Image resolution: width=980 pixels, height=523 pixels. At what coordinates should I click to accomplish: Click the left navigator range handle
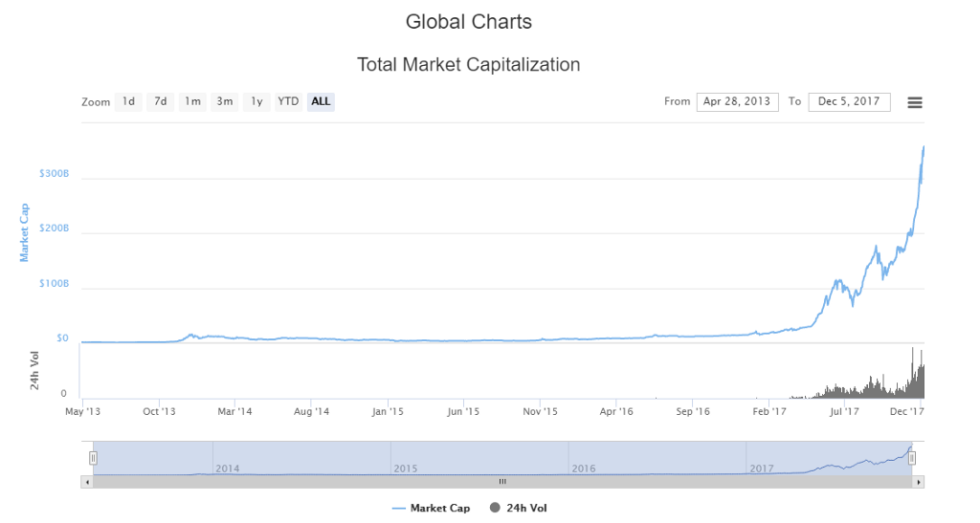(x=93, y=458)
